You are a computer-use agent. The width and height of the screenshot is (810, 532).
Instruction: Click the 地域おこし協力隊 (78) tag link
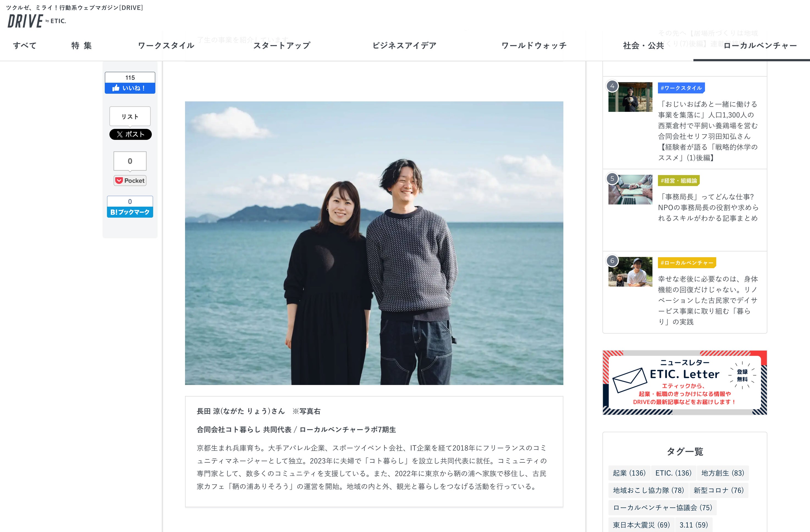[x=648, y=490]
